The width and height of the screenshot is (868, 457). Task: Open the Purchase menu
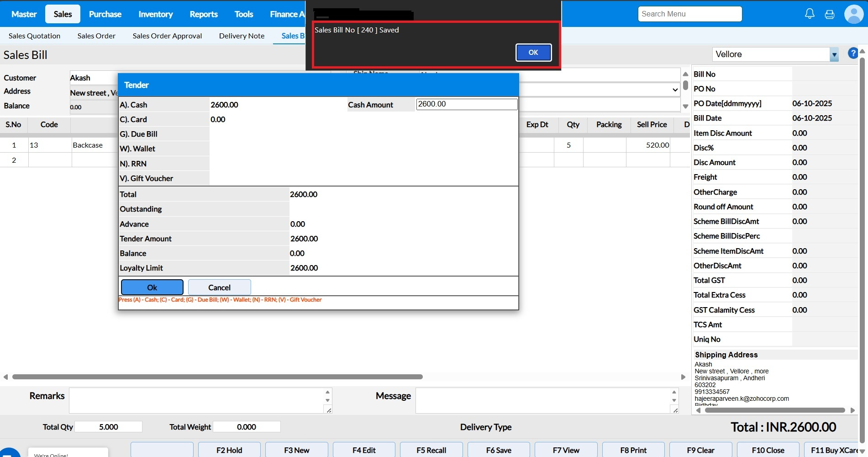pos(105,14)
